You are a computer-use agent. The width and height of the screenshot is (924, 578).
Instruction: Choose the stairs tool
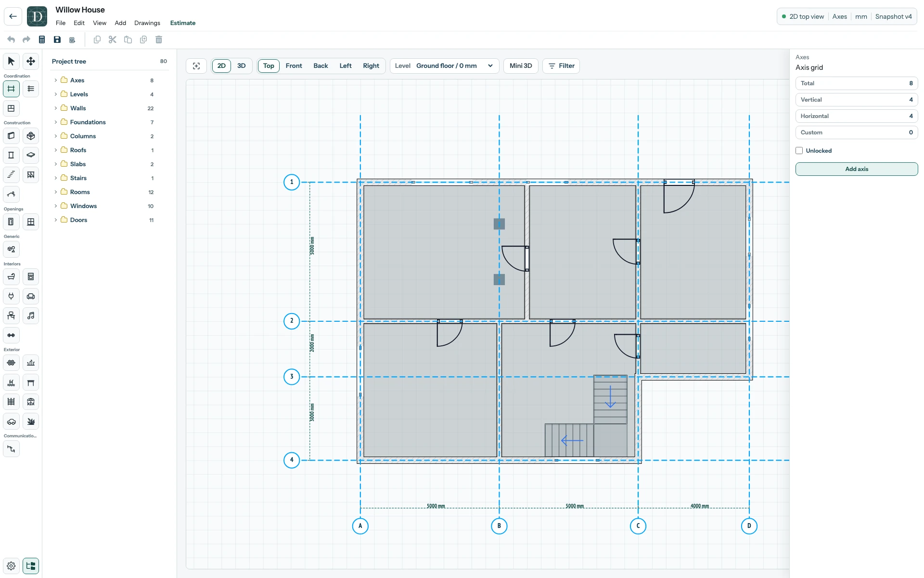(11, 175)
